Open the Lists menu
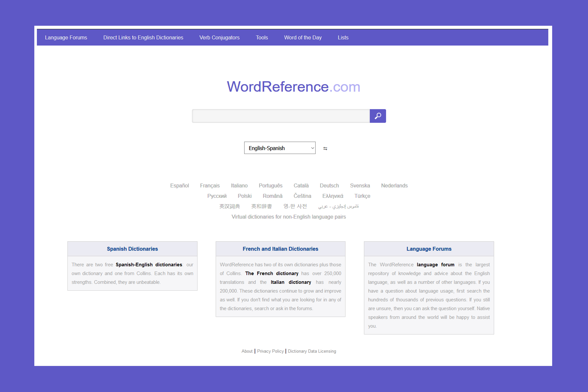 343,38
